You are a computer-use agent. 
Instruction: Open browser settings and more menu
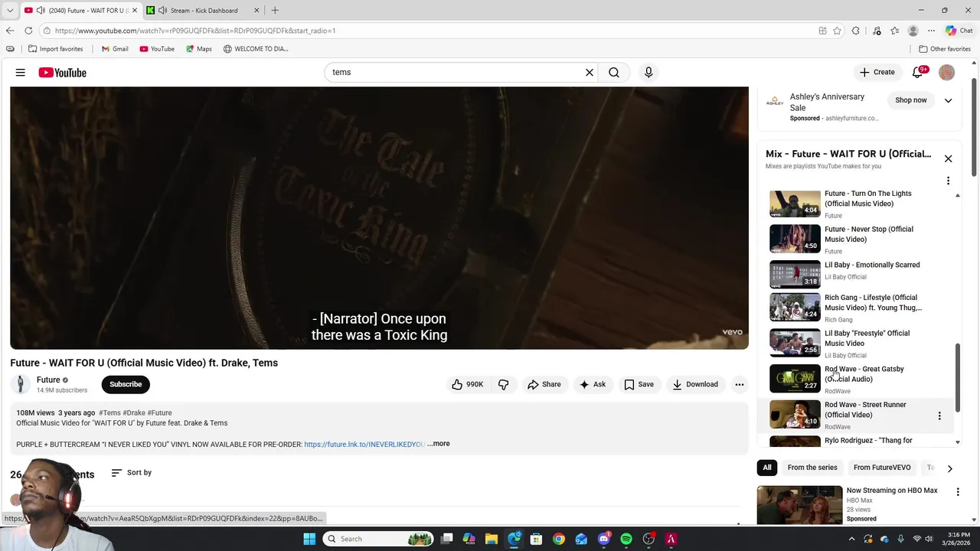click(931, 31)
